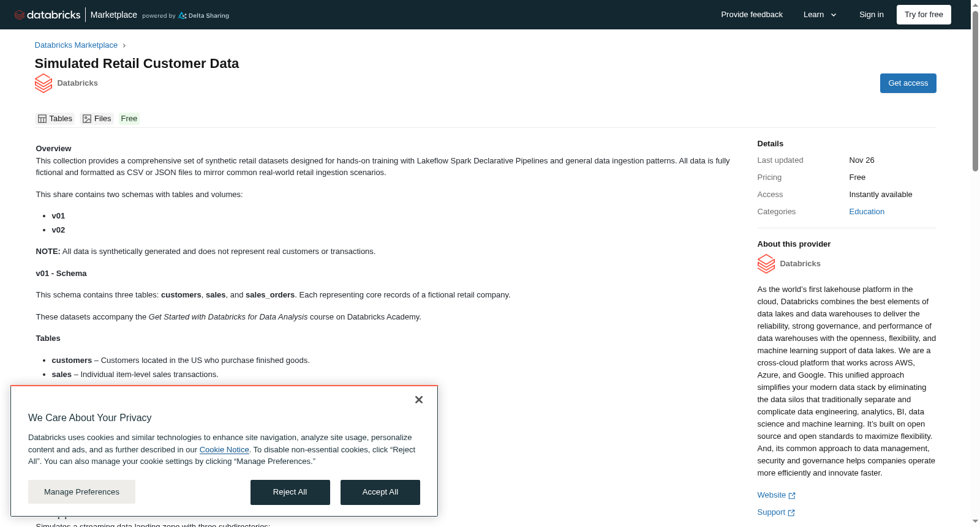Click the sales table bullet description
Viewport: 980px width, 527px height.
pyautogui.click(x=135, y=375)
